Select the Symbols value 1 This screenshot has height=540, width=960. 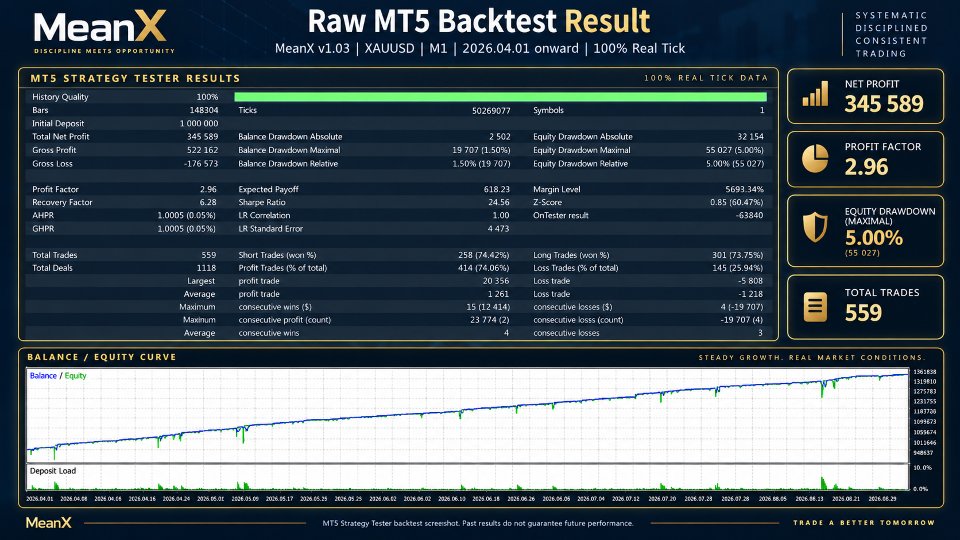(762, 110)
